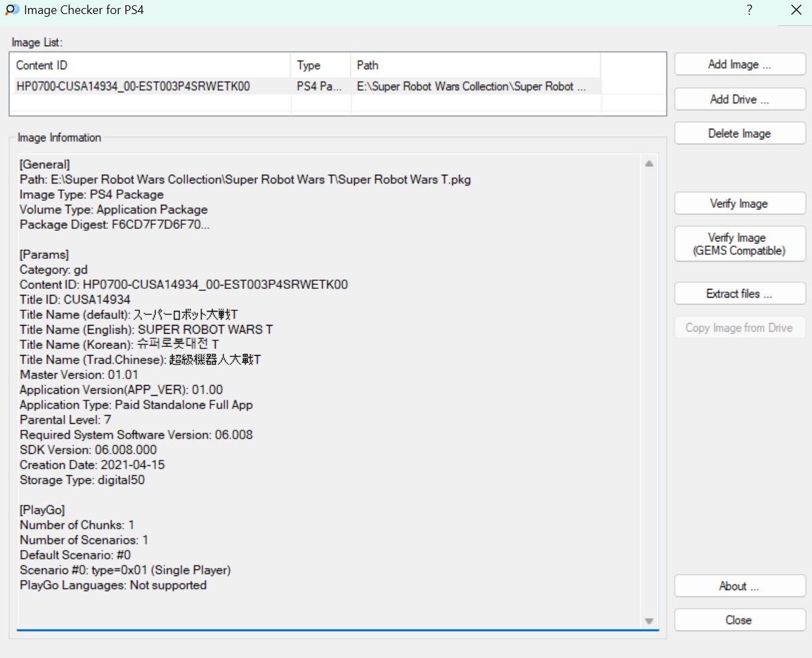This screenshot has height=658, width=812.
Task: Open the Add Drive dialog
Action: 739,99
